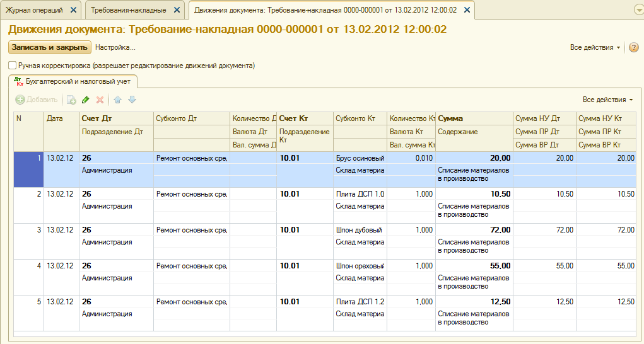Open Настройка... link
This screenshot has height=344, width=644.
click(x=115, y=47)
